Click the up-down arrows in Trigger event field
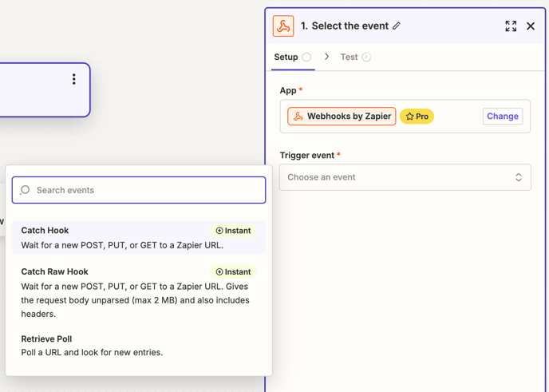Viewport: 549px width, 392px height. (x=519, y=177)
